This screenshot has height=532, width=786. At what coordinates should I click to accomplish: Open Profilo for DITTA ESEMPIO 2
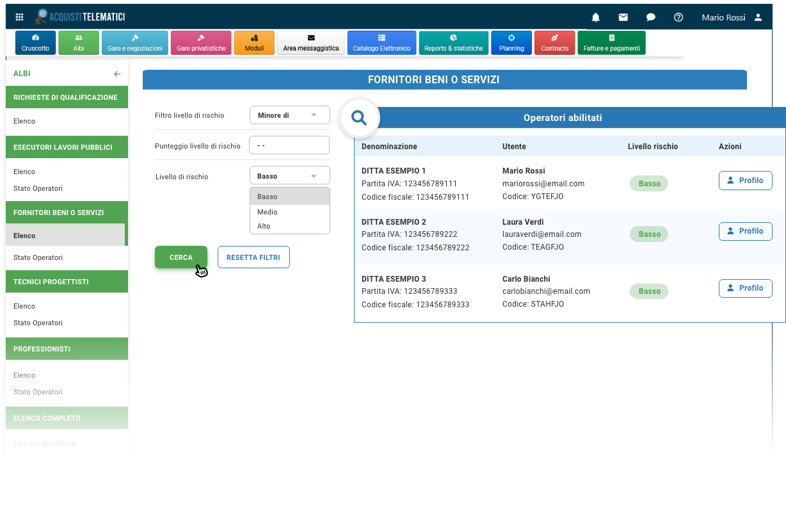click(x=745, y=231)
